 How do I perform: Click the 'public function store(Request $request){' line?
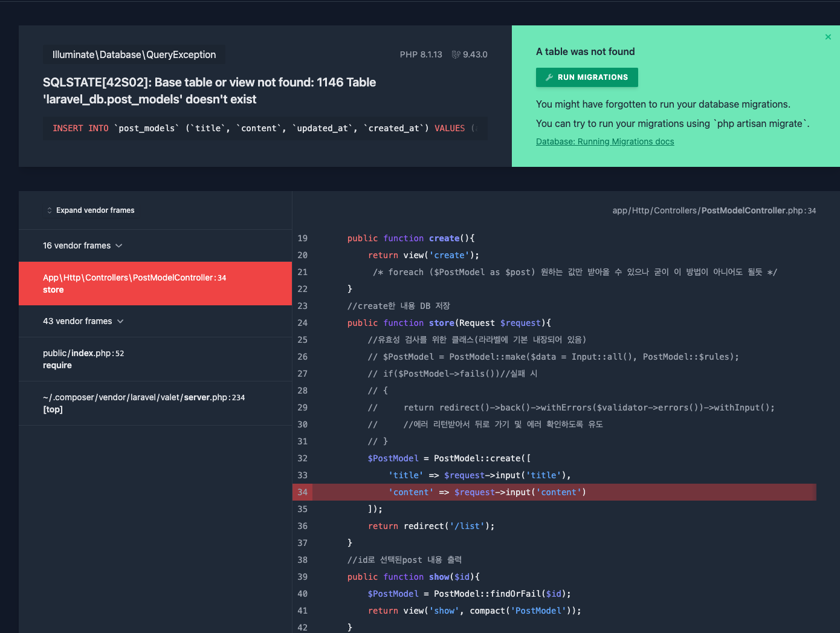(x=449, y=323)
